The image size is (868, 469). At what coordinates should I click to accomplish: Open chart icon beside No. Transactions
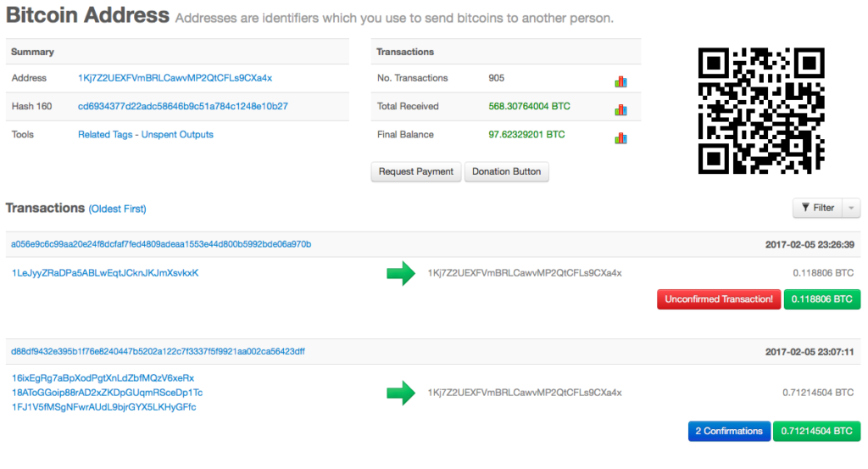pos(620,82)
